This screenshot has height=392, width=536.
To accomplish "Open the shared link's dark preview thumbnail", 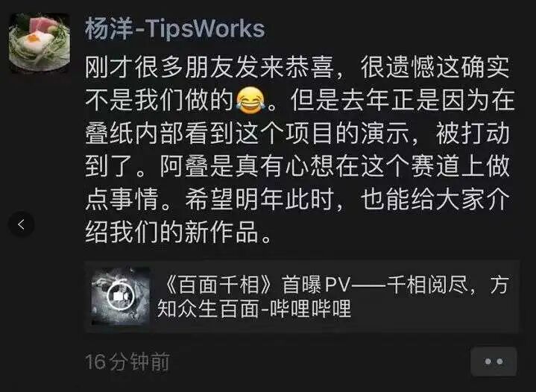I will tap(120, 297).
